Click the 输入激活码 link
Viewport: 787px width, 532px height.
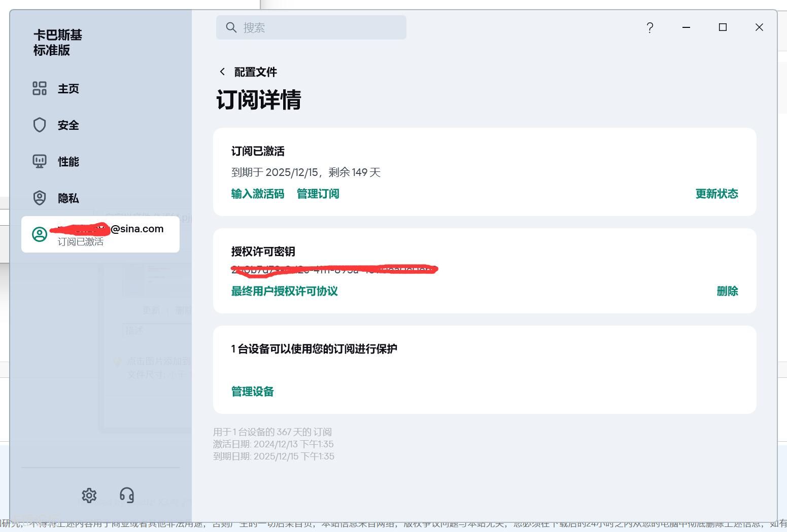tap(258, 194)
